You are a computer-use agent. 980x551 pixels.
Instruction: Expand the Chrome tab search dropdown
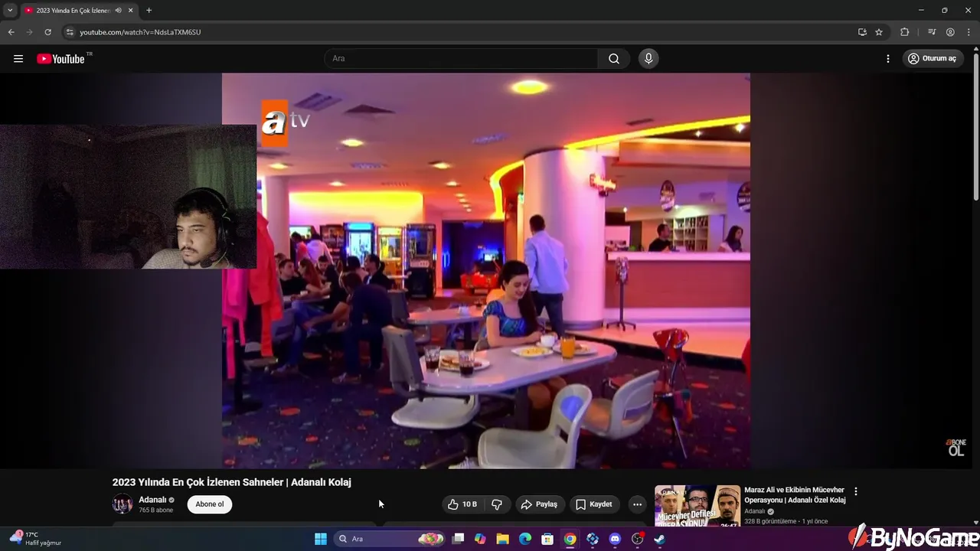(x=10, y=10)
